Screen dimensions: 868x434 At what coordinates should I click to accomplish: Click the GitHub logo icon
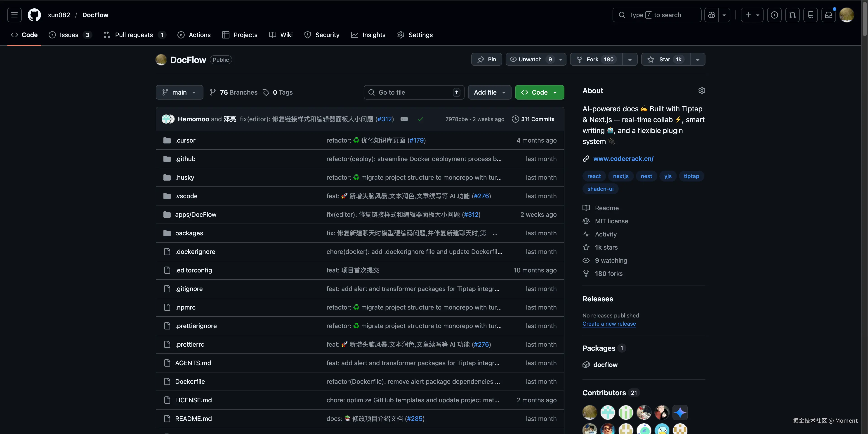pos(34,15)
